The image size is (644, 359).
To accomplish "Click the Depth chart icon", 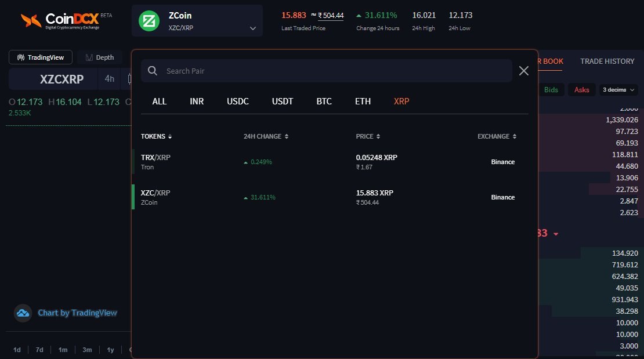I will click(89, 57).
